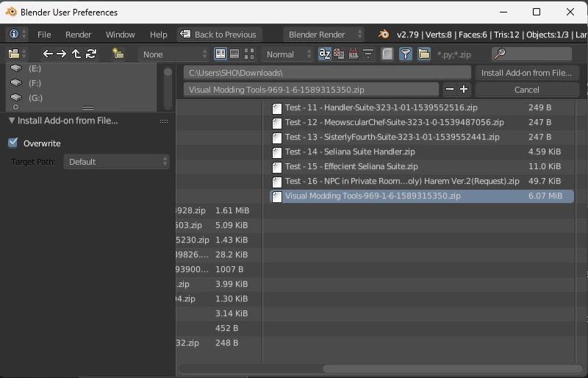Toggle showing hidden files
Screen dimensions: 588x378
tap(387, 54)
